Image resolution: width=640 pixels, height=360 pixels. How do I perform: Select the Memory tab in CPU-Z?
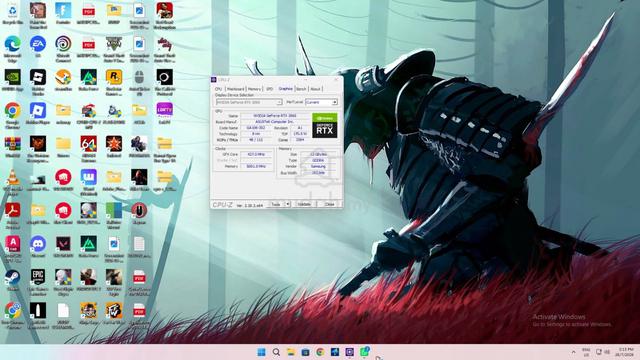pos(254,89)
